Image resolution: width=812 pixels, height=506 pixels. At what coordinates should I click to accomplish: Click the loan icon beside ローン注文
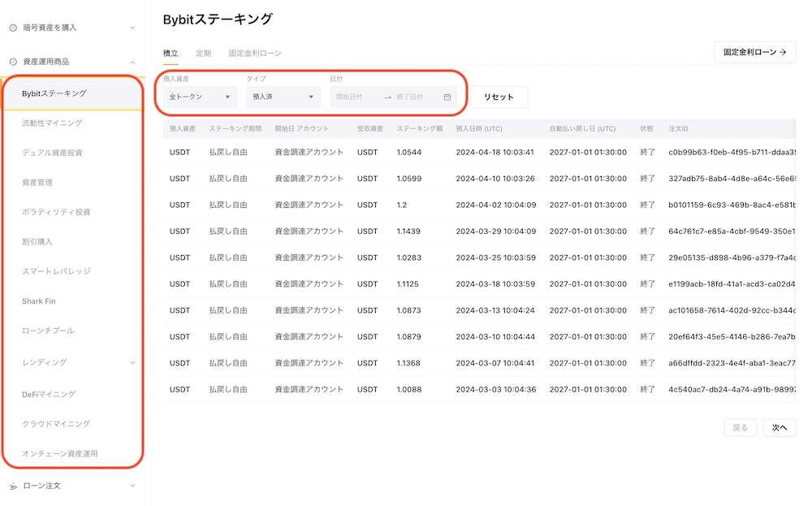point(14,486)
